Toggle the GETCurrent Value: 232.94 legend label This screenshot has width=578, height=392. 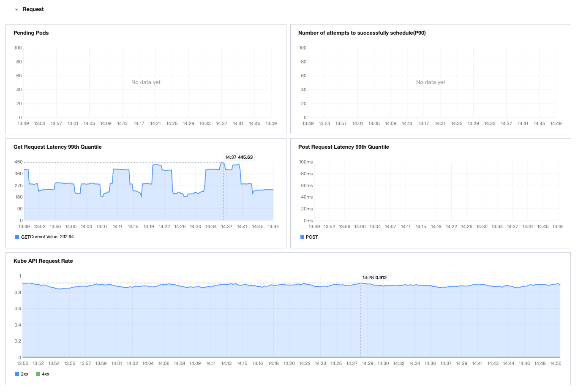(x=47, y=237)
